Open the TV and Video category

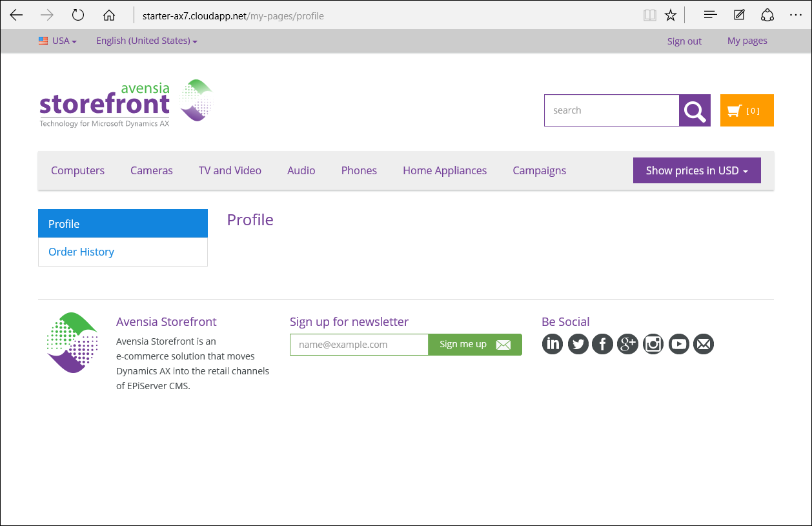tap(230, 170)
